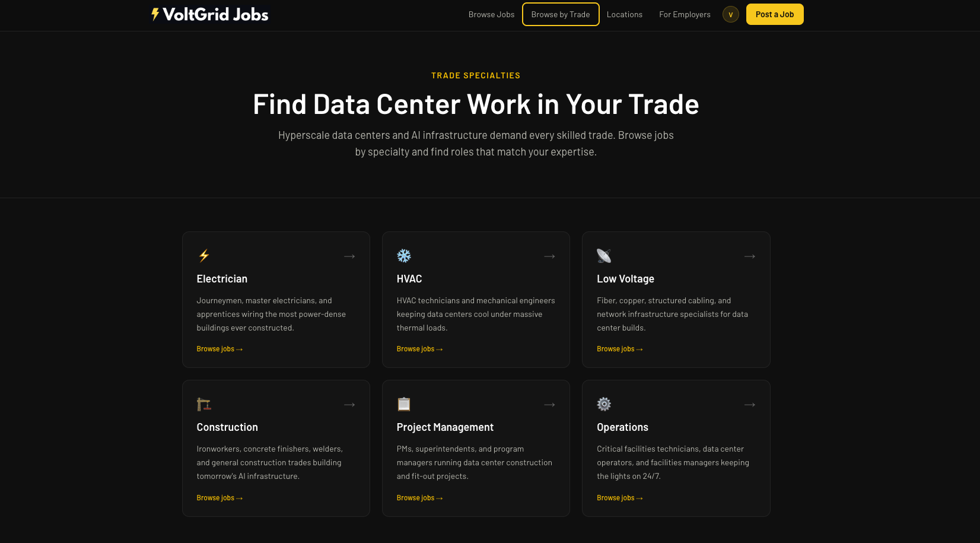Click the Operations gear icon
Viewport: 980px width, 543px height.
coord(604,404)
